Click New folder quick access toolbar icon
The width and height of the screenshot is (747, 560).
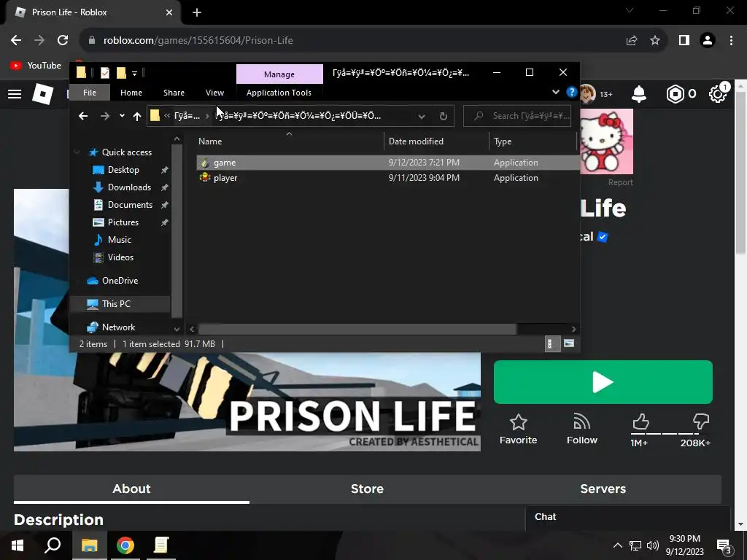click(x=122, y=73)
